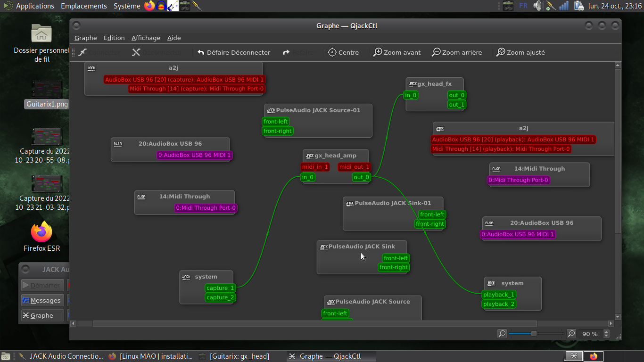Switch to Linux MAO Firefox taskbar entry
The width and height of the screenshot is (644, 362).
pos(150,356)
